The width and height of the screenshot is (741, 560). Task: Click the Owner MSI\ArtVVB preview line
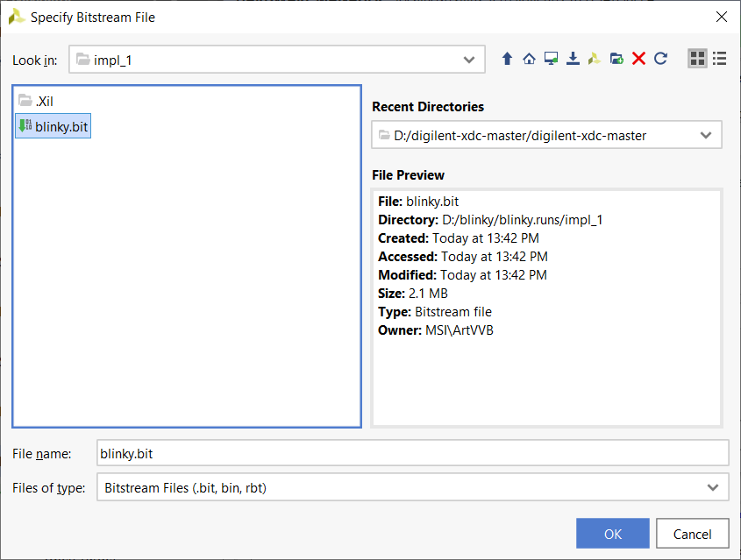click(x=435, y=330)
